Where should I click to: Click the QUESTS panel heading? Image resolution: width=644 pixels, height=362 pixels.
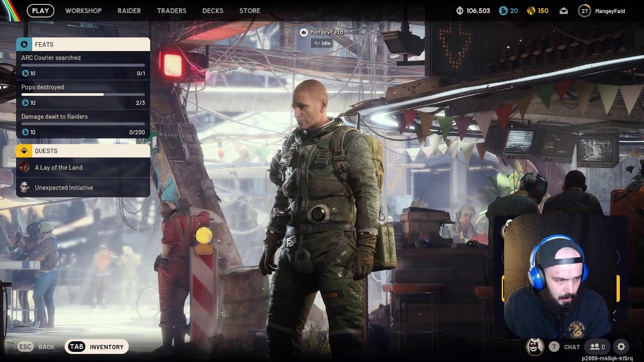click(x=46, y=151)
